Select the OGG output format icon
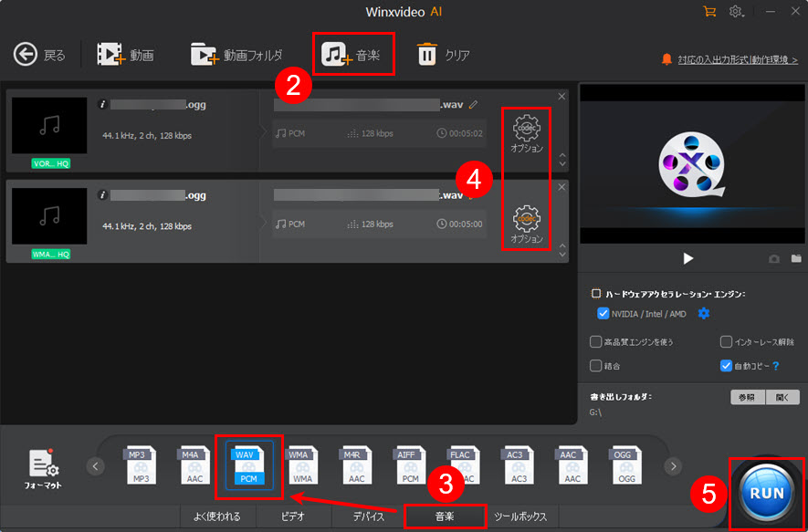Image resolution: width=808 pixels, height=532 pixels. click(x=625, y=465)
